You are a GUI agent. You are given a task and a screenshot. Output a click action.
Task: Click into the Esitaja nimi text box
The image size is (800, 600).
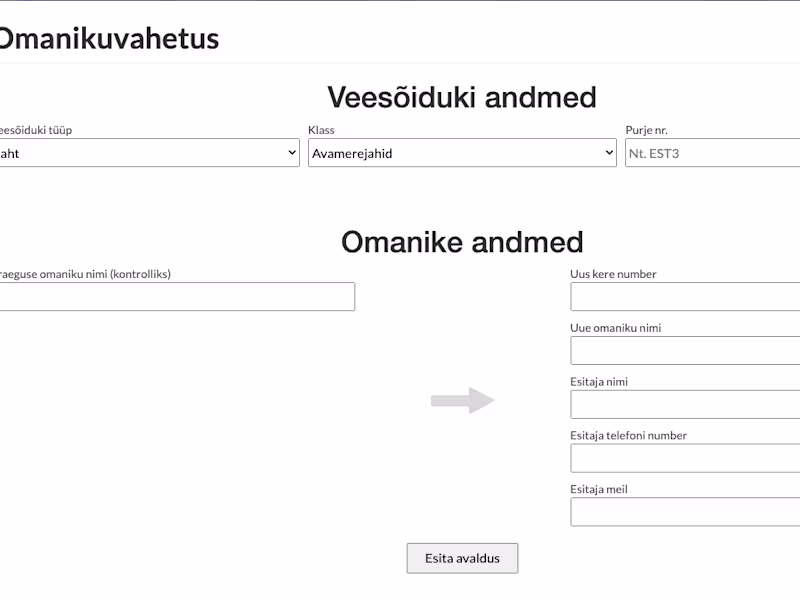[x=685, y=405]
